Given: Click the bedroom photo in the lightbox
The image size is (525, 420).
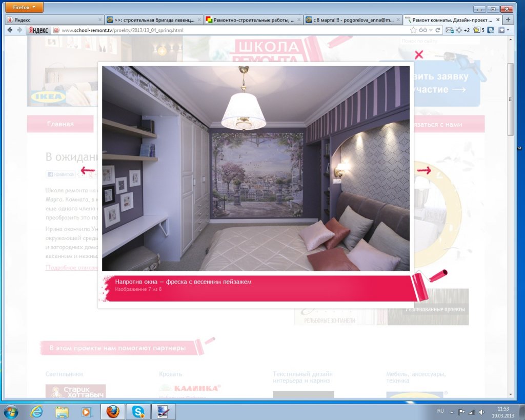Looking at the screenshot, I should click(x=256, y=169).
